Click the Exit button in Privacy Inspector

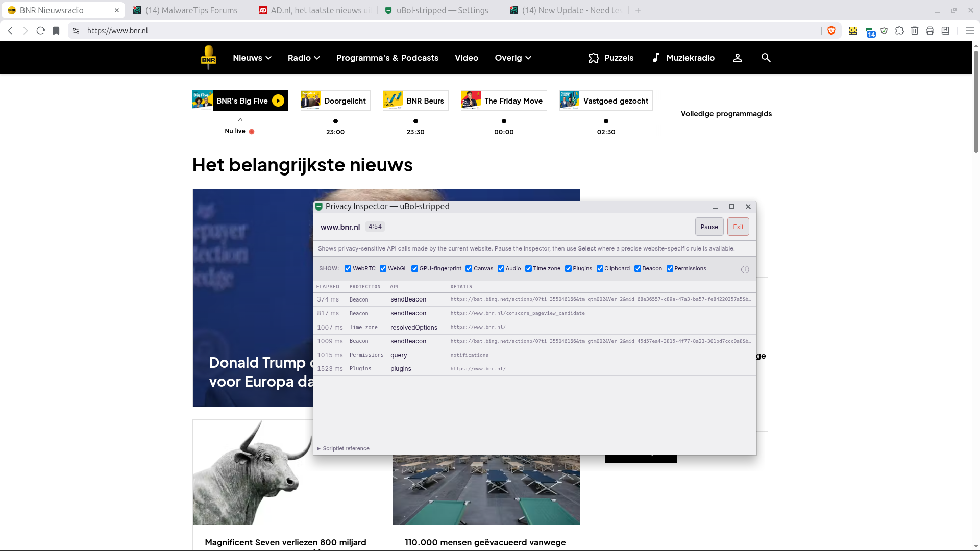pos(738,227)
